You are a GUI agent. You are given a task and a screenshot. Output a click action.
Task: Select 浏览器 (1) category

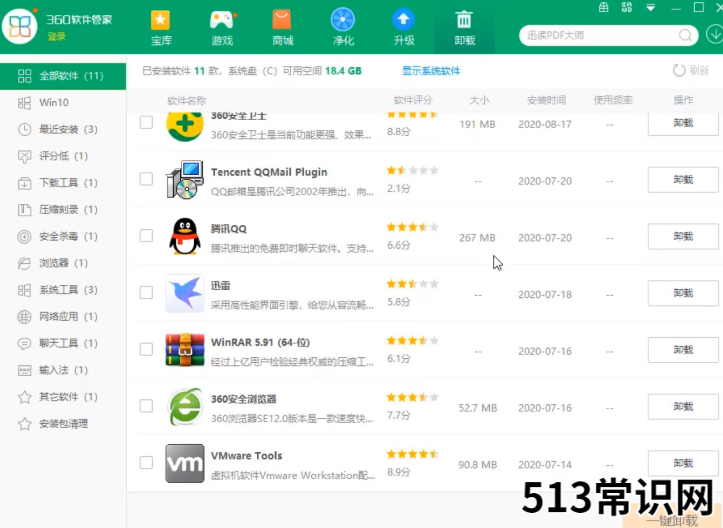coord(63,263)
